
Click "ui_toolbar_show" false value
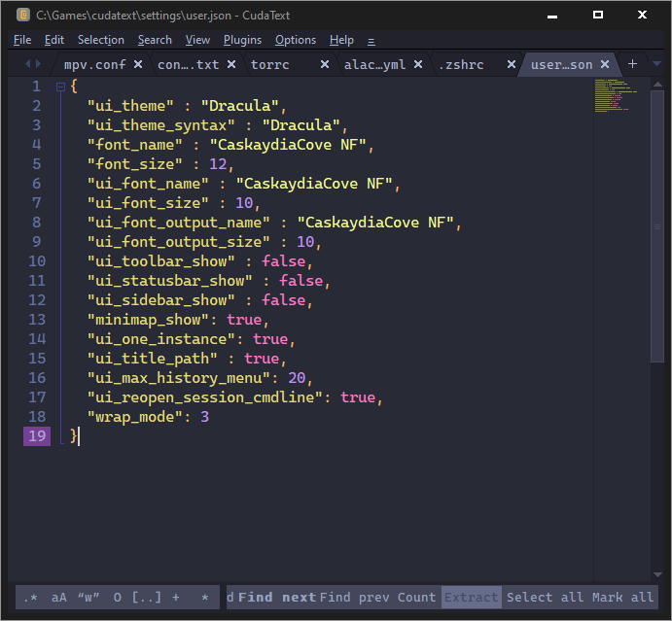[x=283, y=261]
